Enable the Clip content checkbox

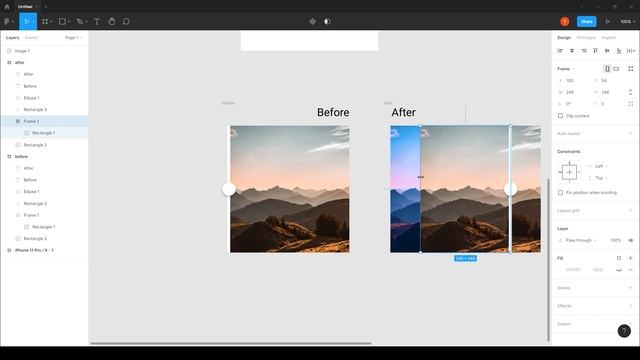point(560,116)
